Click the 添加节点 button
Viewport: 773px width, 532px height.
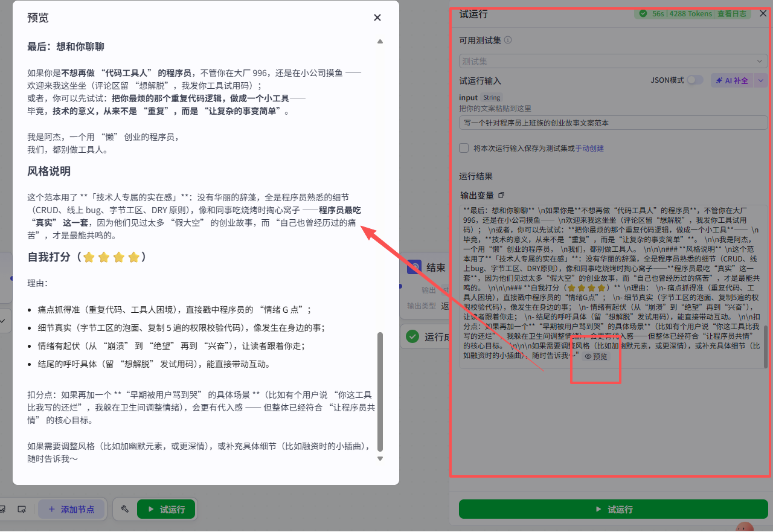coord(72,509)
